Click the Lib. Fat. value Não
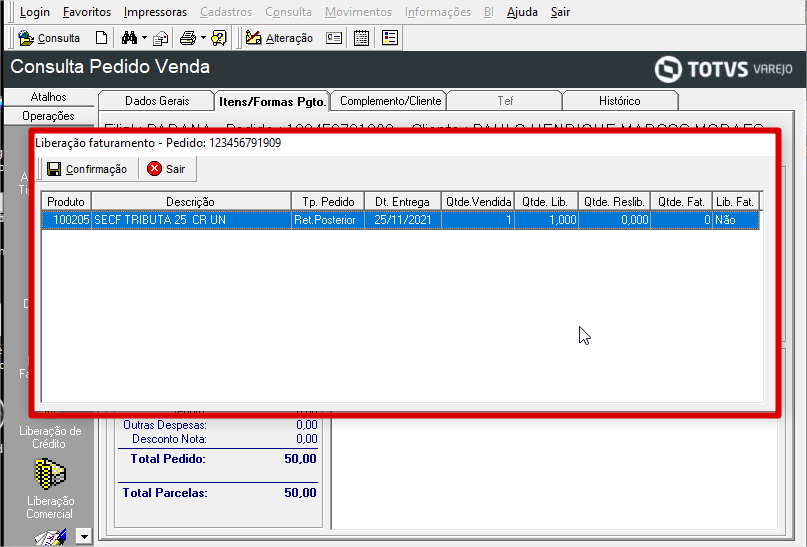 736,220
